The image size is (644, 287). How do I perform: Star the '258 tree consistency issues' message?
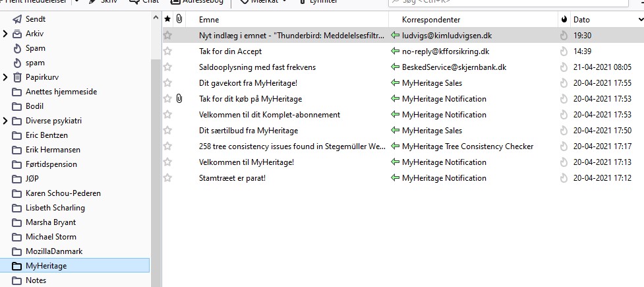pyautogui.click(x=167, y=146)
